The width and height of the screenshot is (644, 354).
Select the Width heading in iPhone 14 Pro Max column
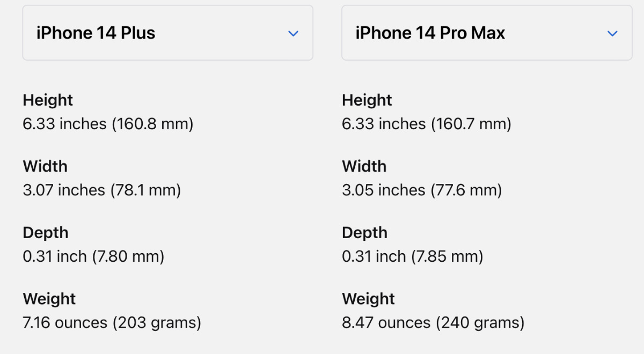(364, 166)
